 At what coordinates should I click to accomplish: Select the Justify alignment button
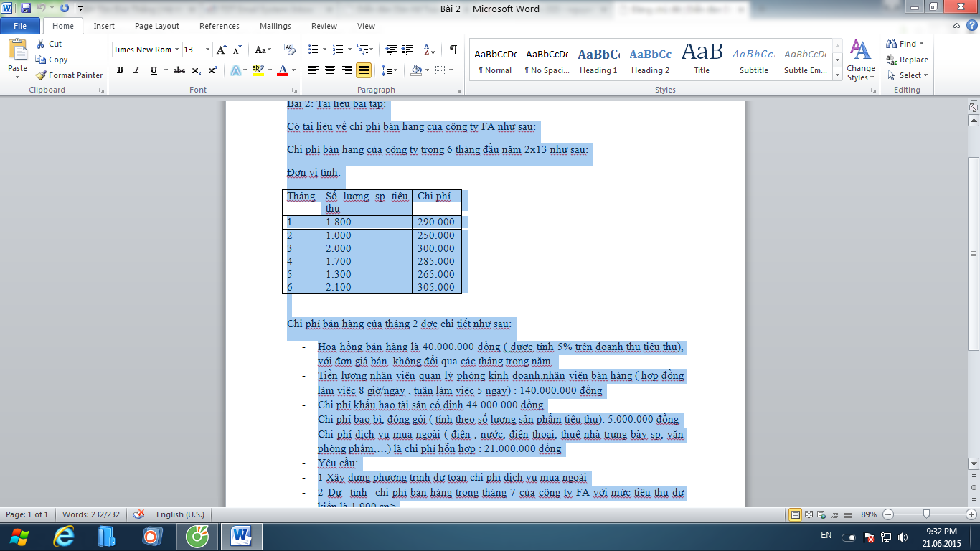(364, 70)
